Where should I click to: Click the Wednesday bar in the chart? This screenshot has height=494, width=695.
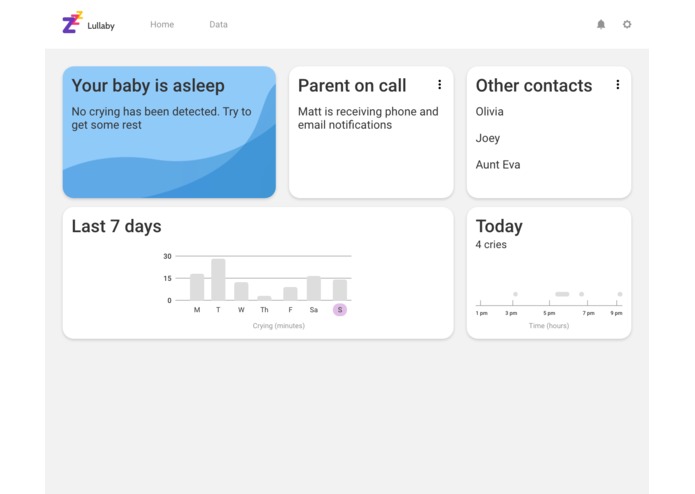(x=241, y=291)
